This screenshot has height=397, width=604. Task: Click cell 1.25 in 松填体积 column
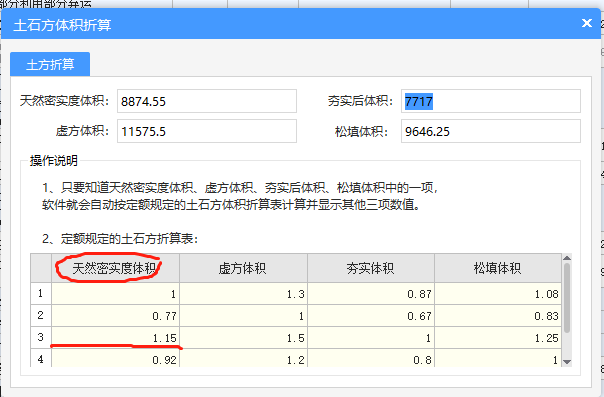498,338
